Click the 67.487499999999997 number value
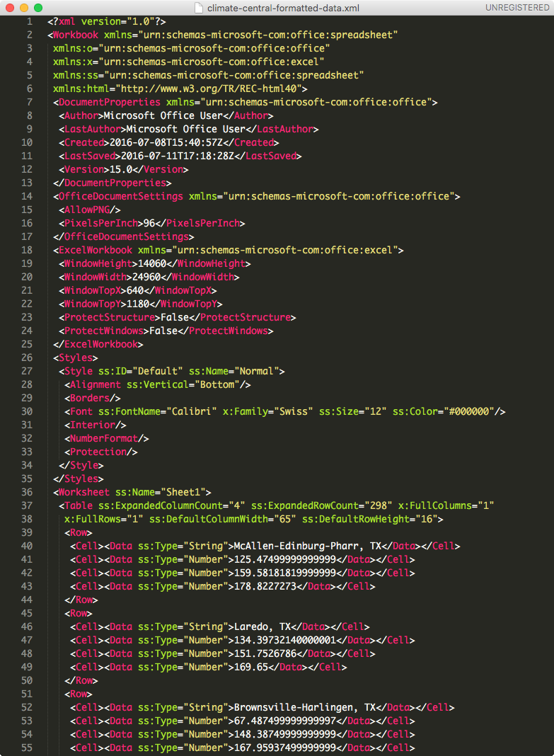Viewport: 554px width, 756px height. point(284,721)
